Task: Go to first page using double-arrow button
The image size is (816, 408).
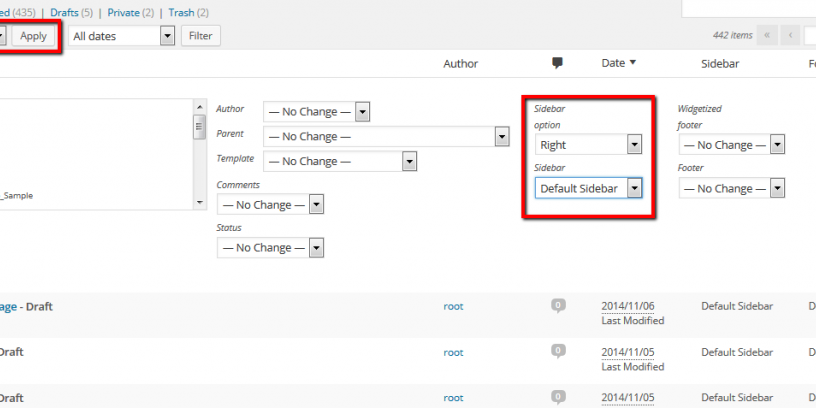Action: coord(768,35)
